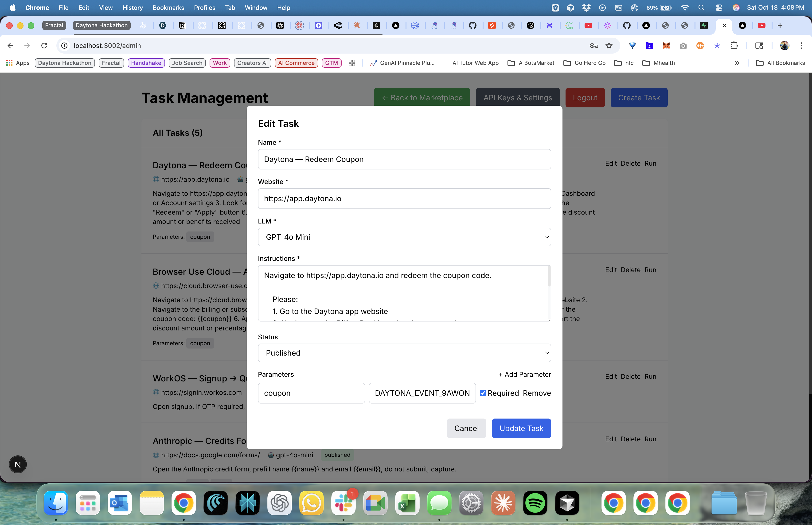This screenshot has width=812, height=525.
Task: Open the History menu in menu bar
Action: pyautogui.click(x=132, y=8)
